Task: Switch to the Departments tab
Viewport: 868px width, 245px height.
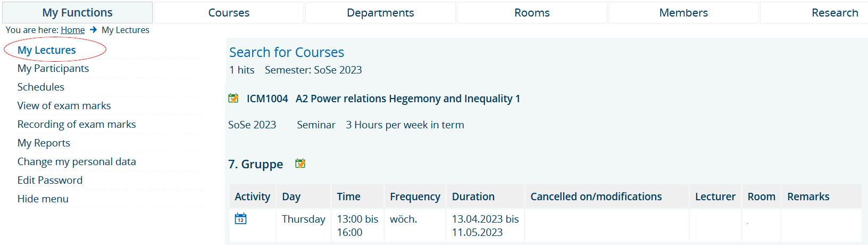Action: (x=380, y=13)
